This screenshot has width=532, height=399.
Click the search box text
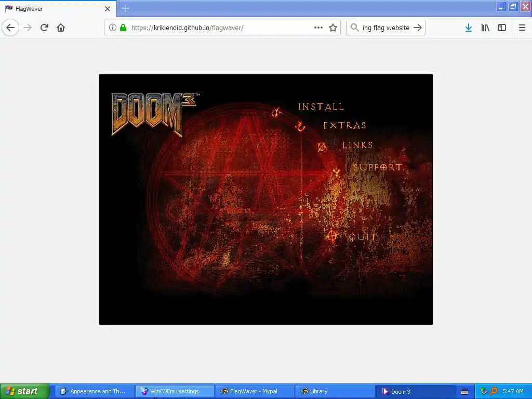[x=386, y=28]
